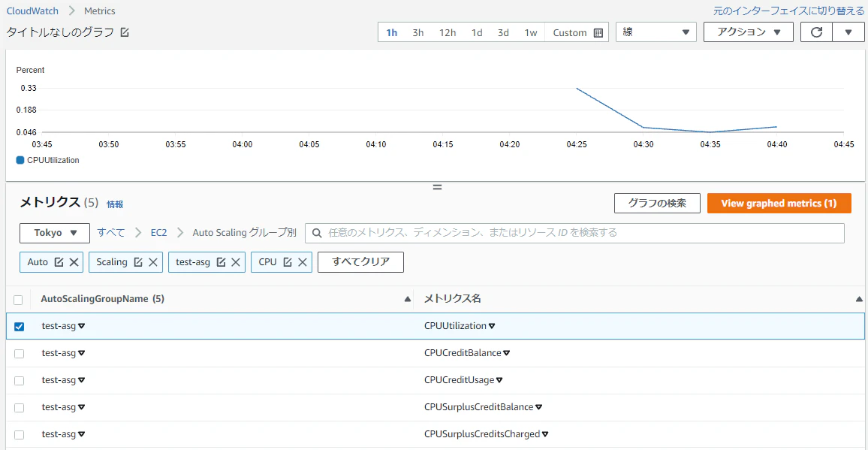Uncheck the CPUUtilization row checkbox
This screenshot has width=868, height=450.
click(19, 326)
